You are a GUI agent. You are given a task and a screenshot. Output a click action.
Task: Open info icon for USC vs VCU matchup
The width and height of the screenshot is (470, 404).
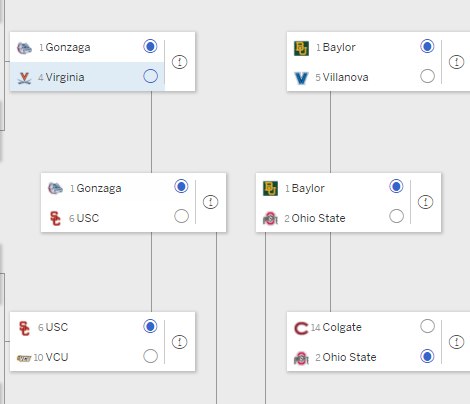click(x=179, y=342)
